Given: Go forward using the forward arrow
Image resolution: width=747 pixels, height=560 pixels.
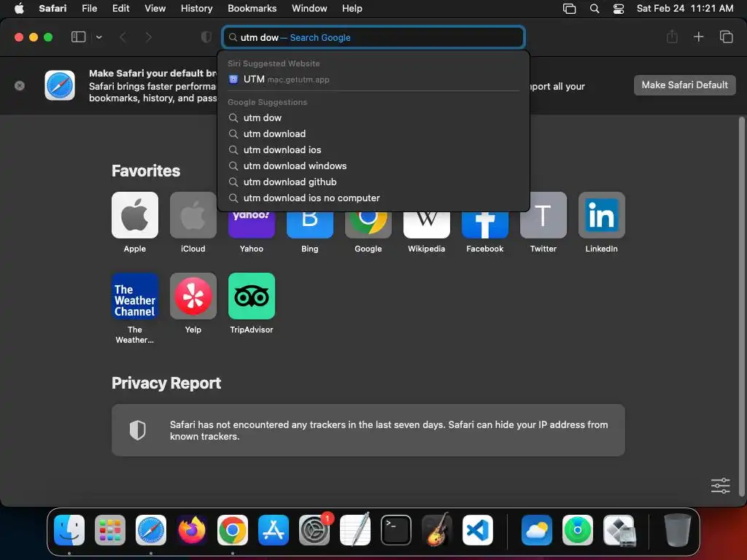Looking at the screenshot, I should click(x=148, y=36).
